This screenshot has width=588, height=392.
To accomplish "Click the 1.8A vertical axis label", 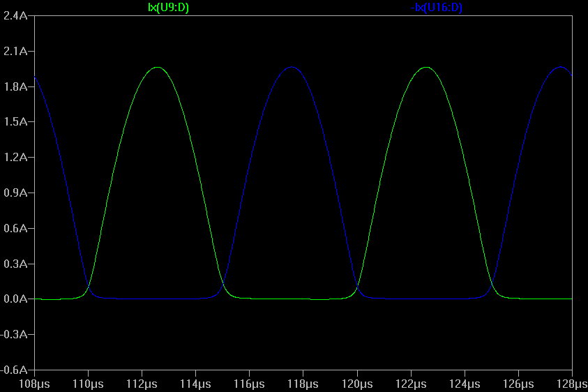I will coord(15,86).
